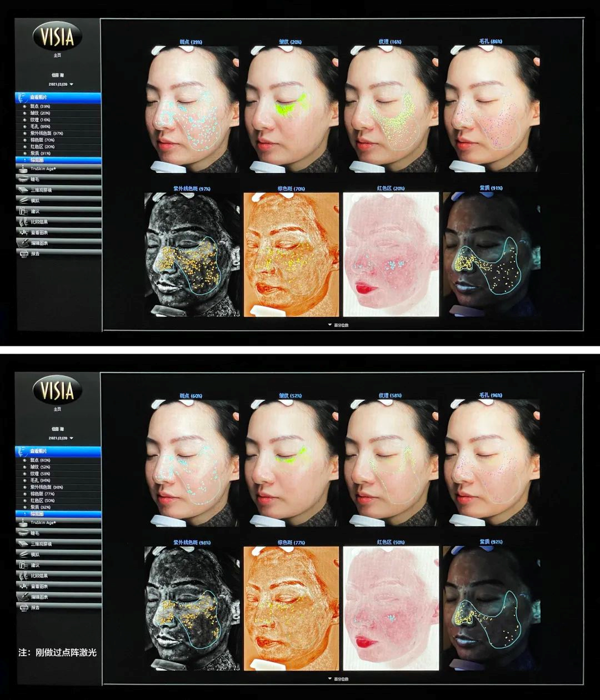Click the face icon beside 查看照片 in lower screen
The height and width of the screenshot is (700, 600).
tap(23, 451)
